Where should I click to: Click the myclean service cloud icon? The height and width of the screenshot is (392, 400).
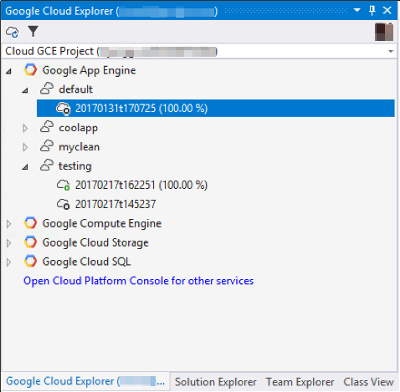pos(47,146)
